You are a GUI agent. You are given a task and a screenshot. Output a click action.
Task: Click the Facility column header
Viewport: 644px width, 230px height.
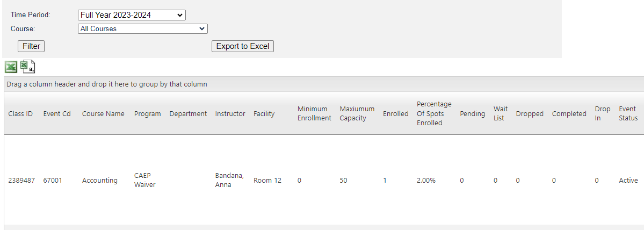(x=264, y=114)
